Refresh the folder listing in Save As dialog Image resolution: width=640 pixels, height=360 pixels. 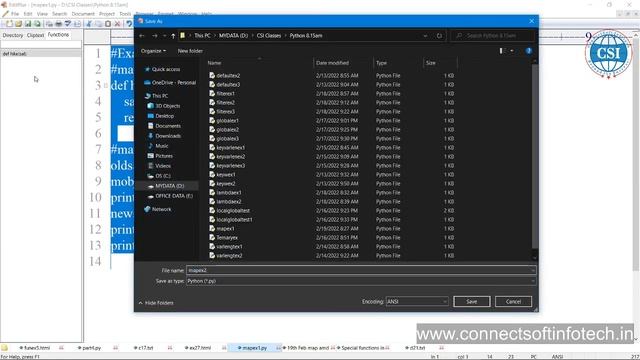(x=439, y=36)
